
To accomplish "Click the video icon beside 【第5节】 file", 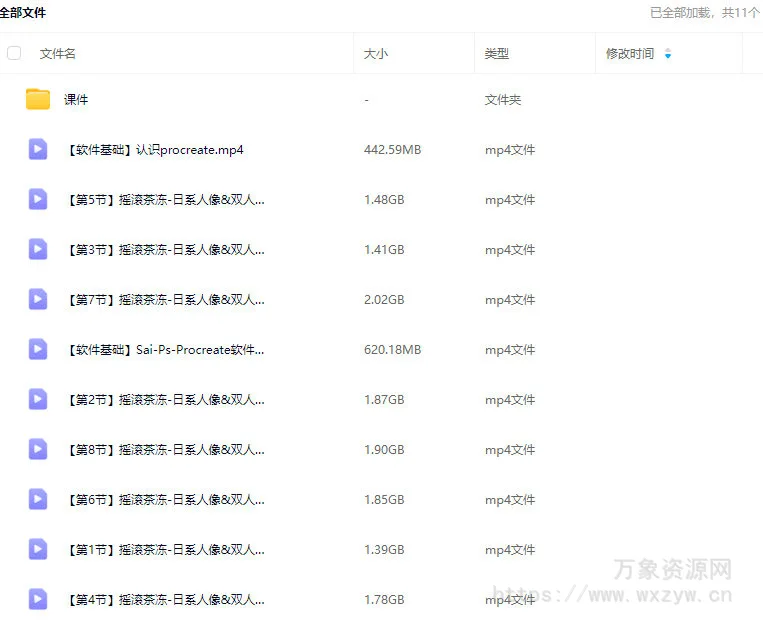I will (38, 199).
